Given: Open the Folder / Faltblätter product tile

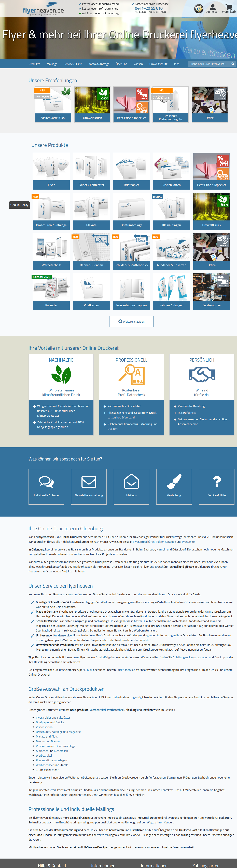Looking at the screenshot, I should pos(91,171).
